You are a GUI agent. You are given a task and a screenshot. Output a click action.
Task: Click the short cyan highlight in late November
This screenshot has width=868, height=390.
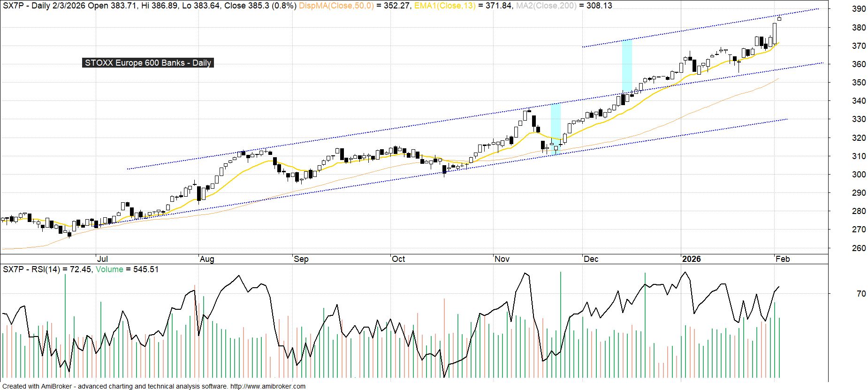[x=556, y=127]
